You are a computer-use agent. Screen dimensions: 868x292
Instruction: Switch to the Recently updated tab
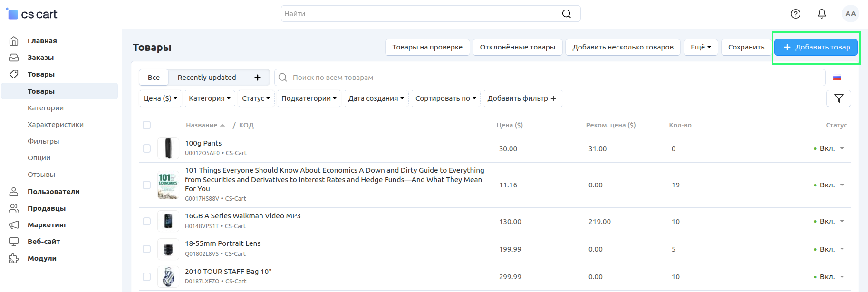click(207, 78)
